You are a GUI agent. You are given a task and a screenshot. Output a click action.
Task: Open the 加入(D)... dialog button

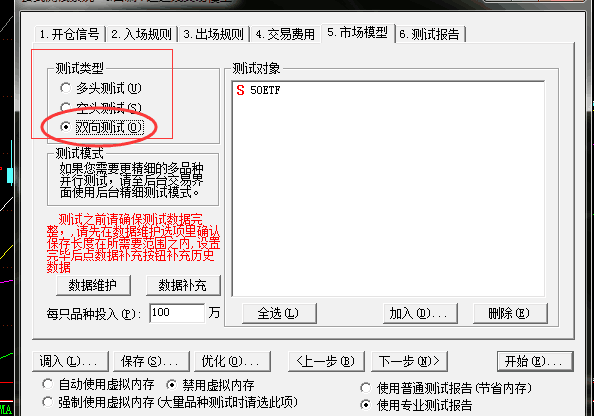(420, 313)
